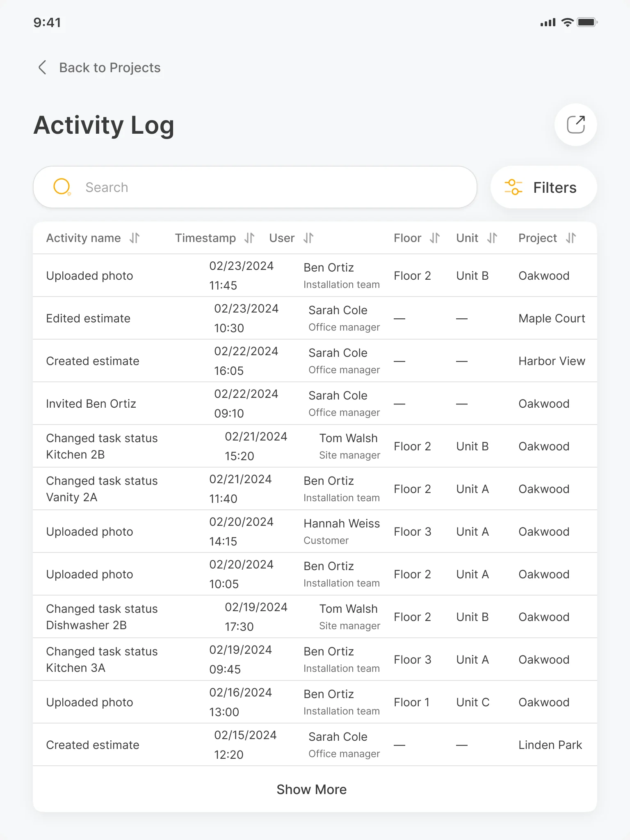This screenshot has width=630, height=840.
Task: Click the Filters sliders icon
Action: tap(513, 187)
